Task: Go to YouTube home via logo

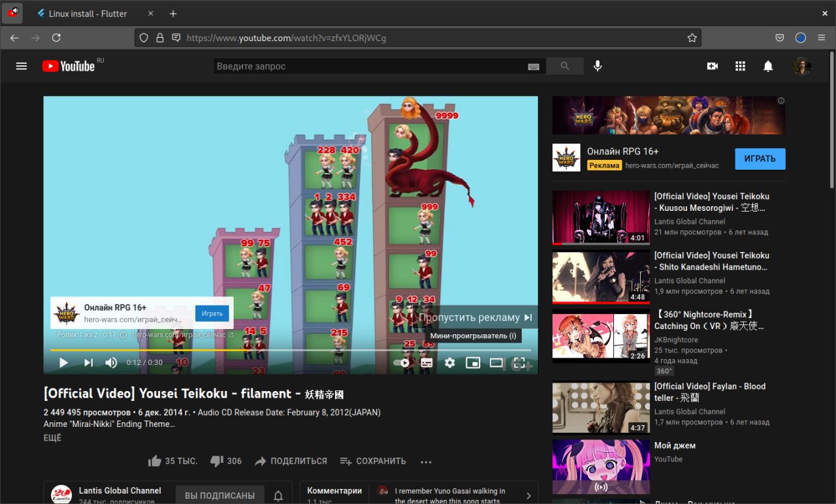Action: 69,66
